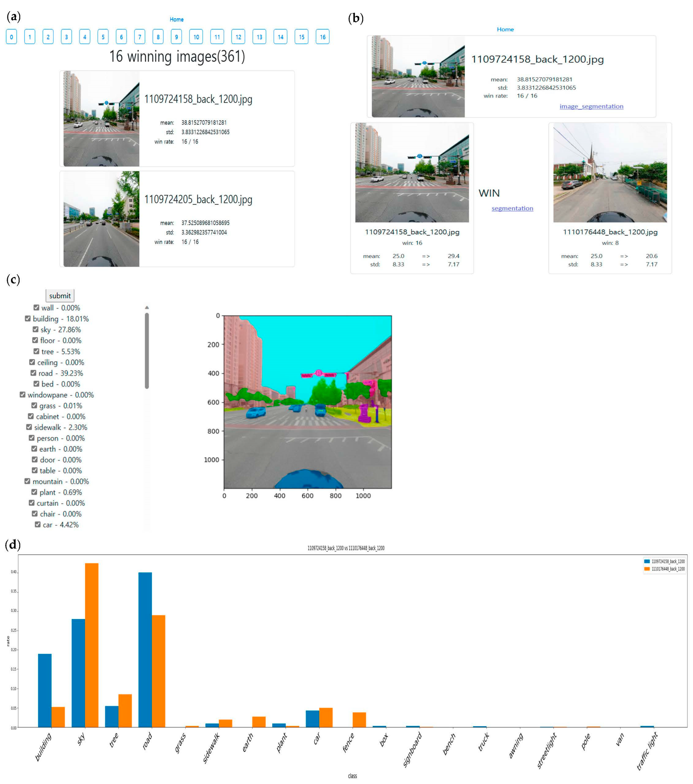Click the scroll up arrow in class list
The width and height of the screenshot is (693, 784).
(x=146, y=308)
